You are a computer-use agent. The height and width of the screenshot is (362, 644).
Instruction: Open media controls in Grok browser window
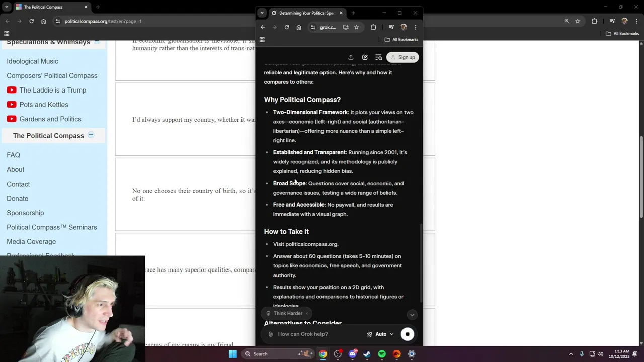tap(391, 27)
